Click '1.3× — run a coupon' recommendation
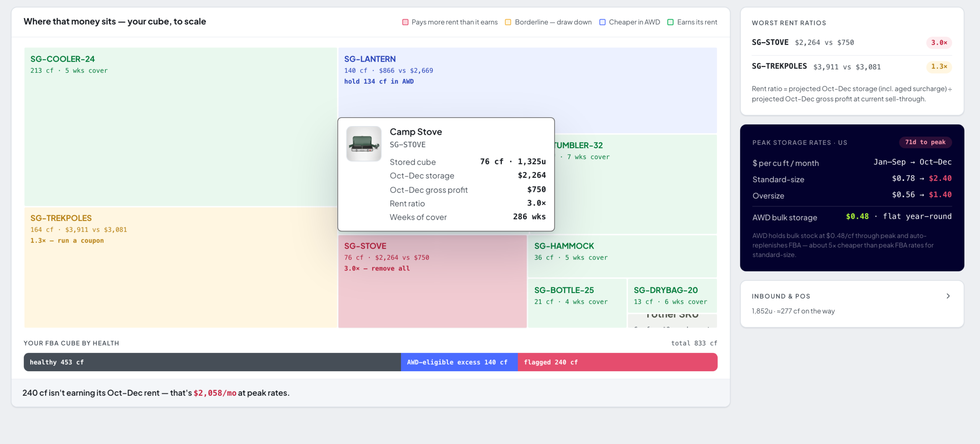The width and height of the screenshot is (980, 444). 67,241
